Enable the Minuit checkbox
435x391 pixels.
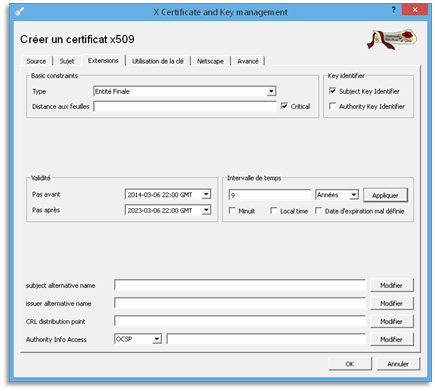click(232, 211)
